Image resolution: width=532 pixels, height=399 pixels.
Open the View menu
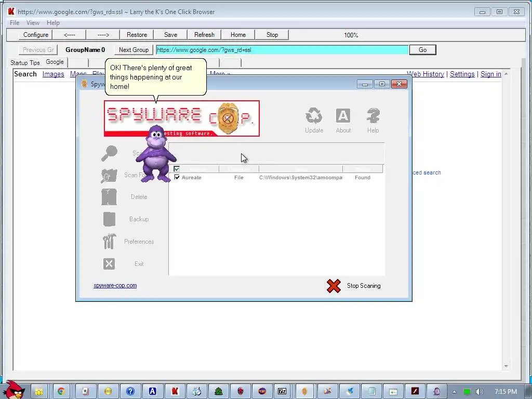[x=33, y=23]
